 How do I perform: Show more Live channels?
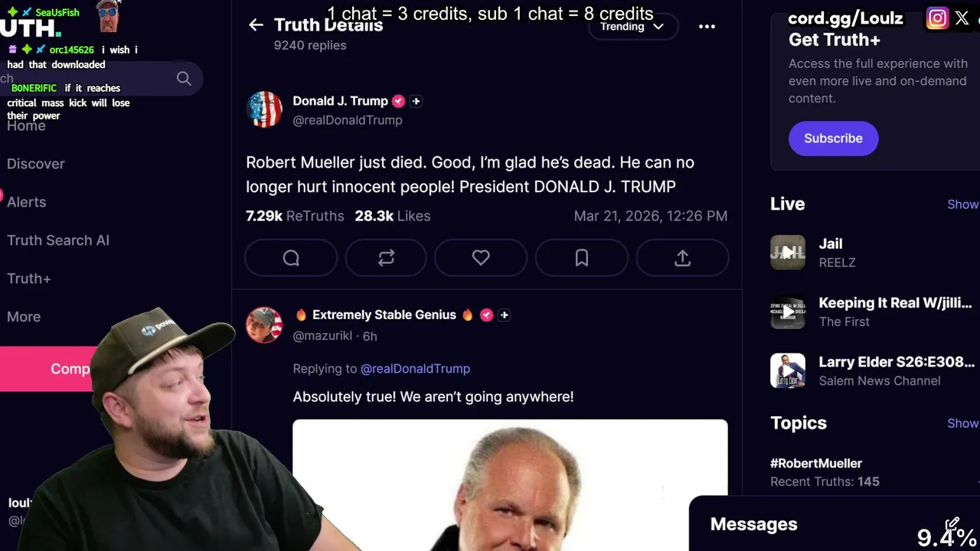tap(963, 204)
